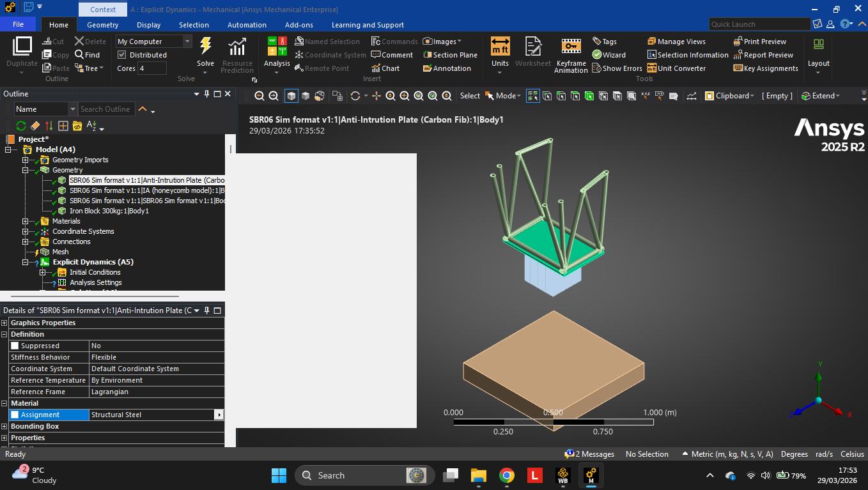The width and height of the screenshot is (868, 490).
Task: Toggle the Suppressed checkbox in Details
Action: [15, 346]
